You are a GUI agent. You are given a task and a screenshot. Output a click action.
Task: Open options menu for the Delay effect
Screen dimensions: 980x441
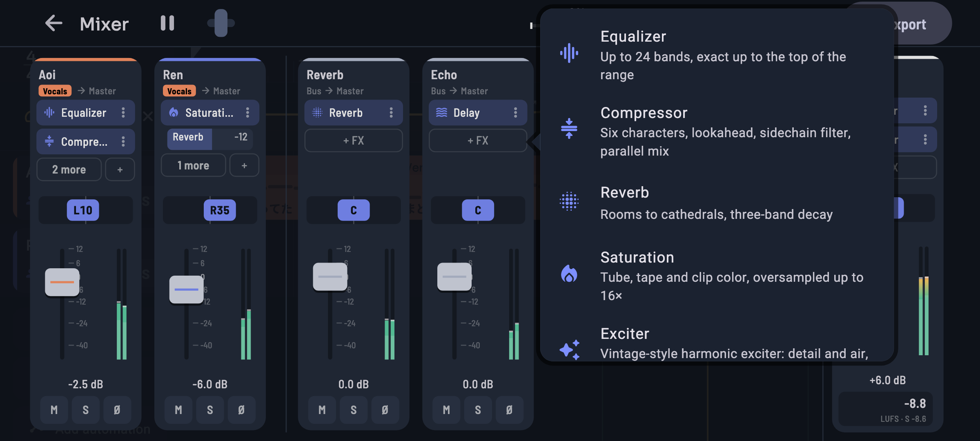(x=515, y=113)
